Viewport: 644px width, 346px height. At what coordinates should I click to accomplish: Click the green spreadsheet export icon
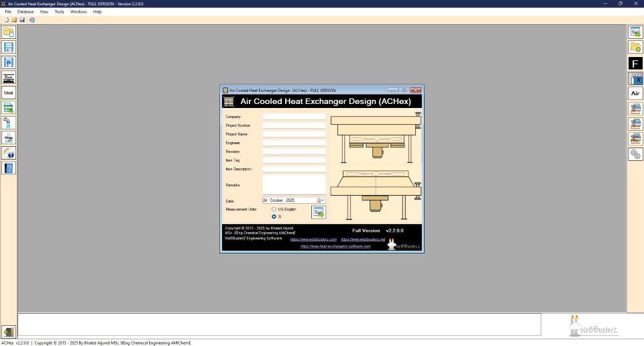click(9, 107)
